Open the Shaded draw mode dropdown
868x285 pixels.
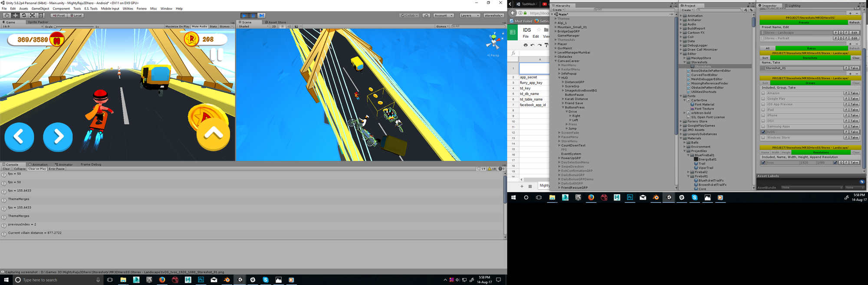point(253,26)
